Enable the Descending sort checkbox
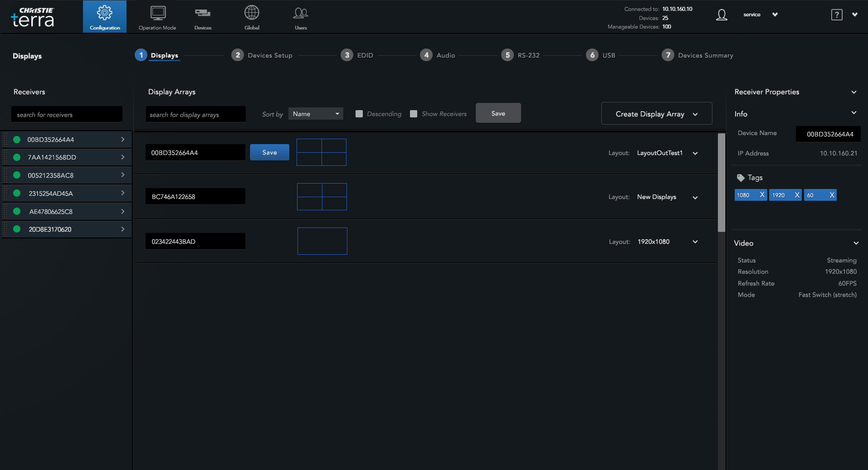The width and height of the screenshot is (868, 470). [360, 114]
